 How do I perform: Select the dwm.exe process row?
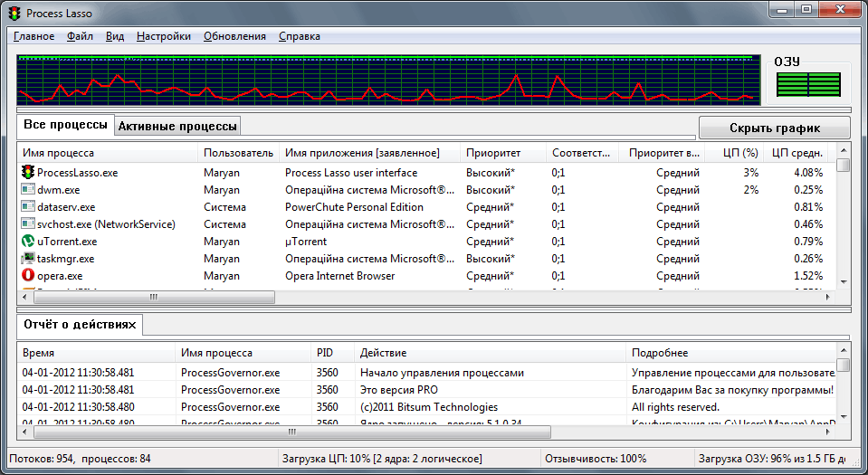(427, 190)
